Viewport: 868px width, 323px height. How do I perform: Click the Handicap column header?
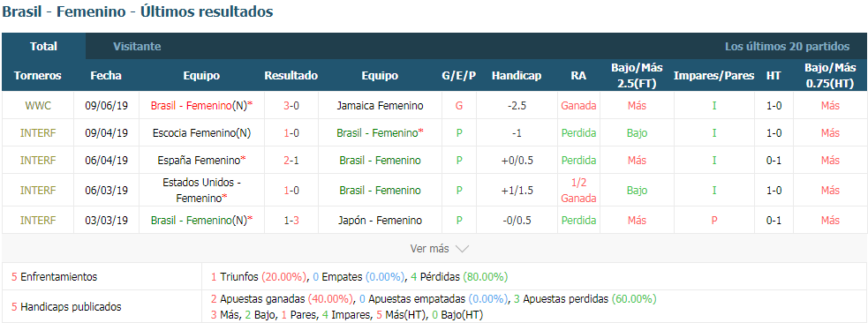click(517, 76)
